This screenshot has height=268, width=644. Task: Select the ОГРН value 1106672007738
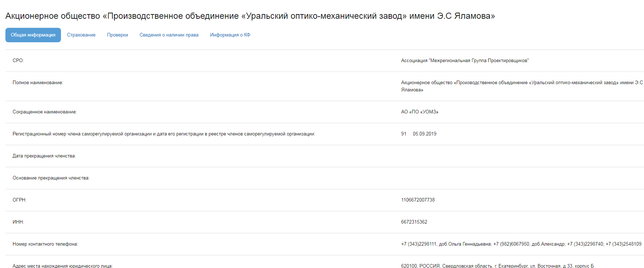click(418, 200)
